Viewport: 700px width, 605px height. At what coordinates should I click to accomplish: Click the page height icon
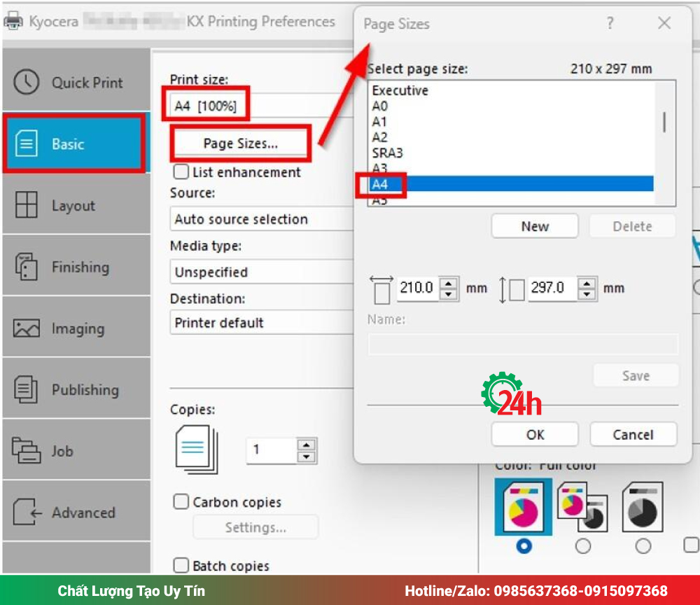click(x=512, y=289)
